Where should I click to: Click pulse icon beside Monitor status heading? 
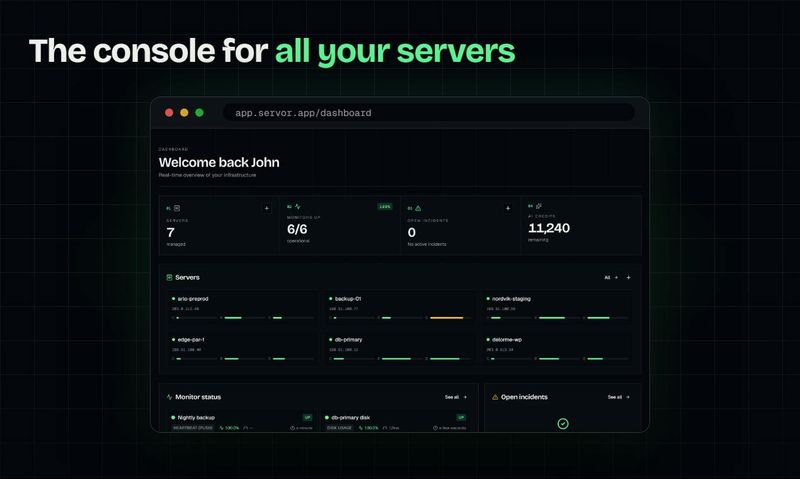(x=169, y=397)
